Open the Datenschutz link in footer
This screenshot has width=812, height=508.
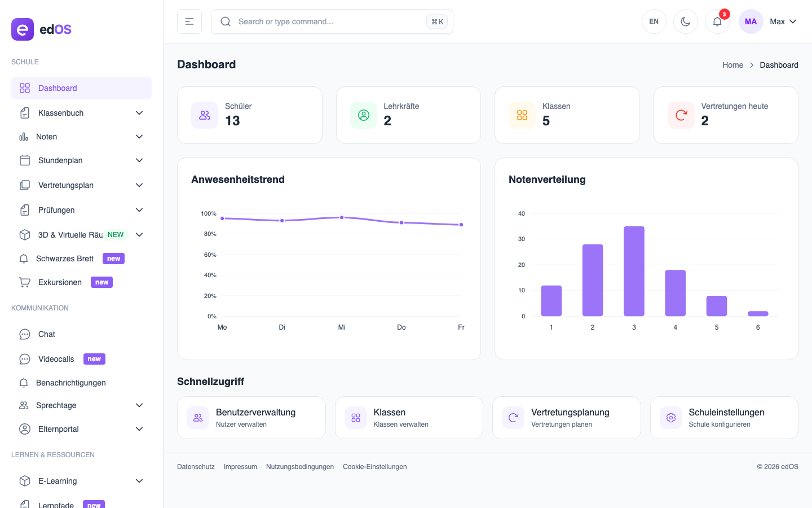(x=196, y=467)
